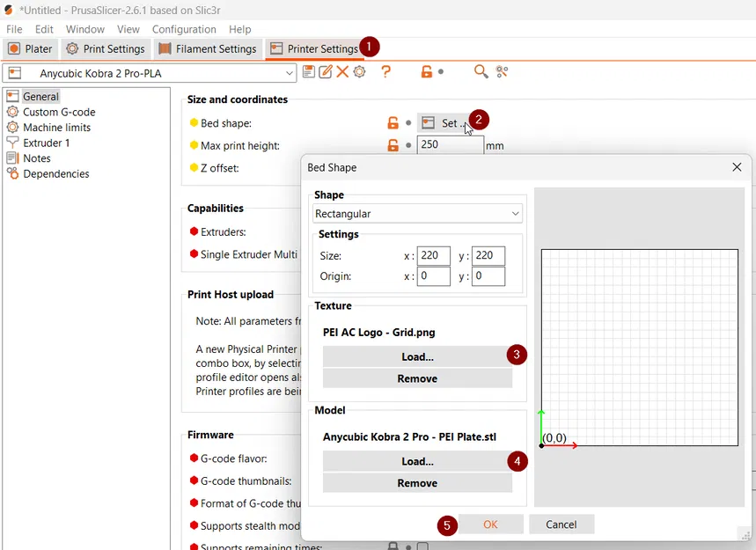Cancel the Bed Shape dialog
This screenshot has height=550, width=756.
click(561, 524)
